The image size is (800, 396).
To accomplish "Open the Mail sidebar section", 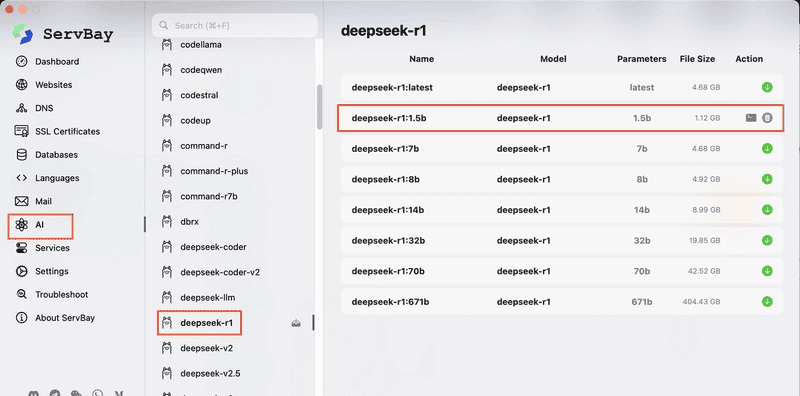I will tap(34, 201).
